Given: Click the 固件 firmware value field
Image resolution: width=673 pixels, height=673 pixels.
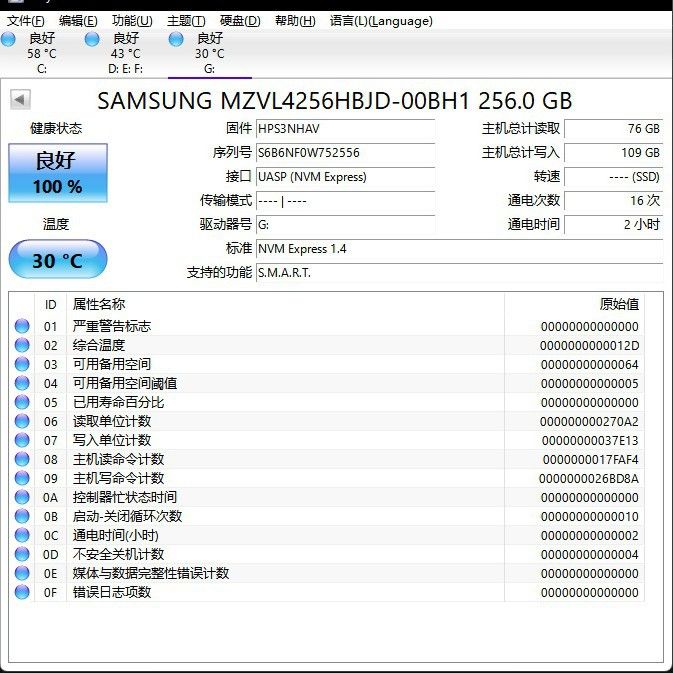Looking at the screenshot, I should pyautogui.click(x=345, y=129).
